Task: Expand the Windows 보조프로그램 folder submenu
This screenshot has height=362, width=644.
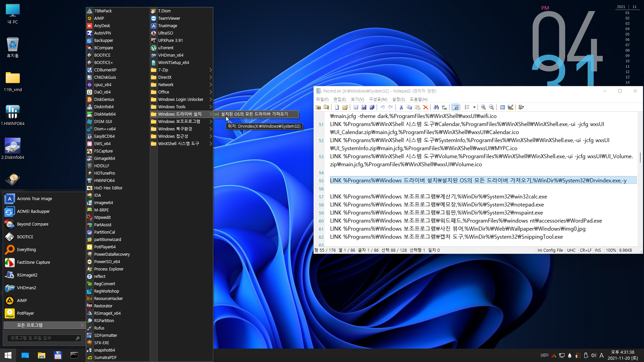Action: (x=181, y=122)
